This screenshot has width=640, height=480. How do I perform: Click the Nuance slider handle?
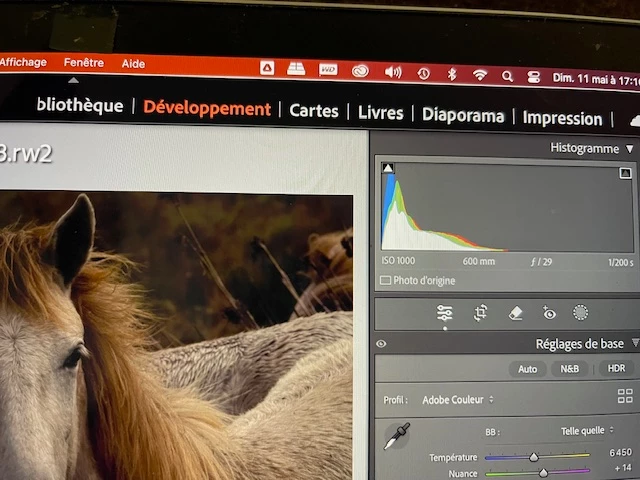click(543, 473)
